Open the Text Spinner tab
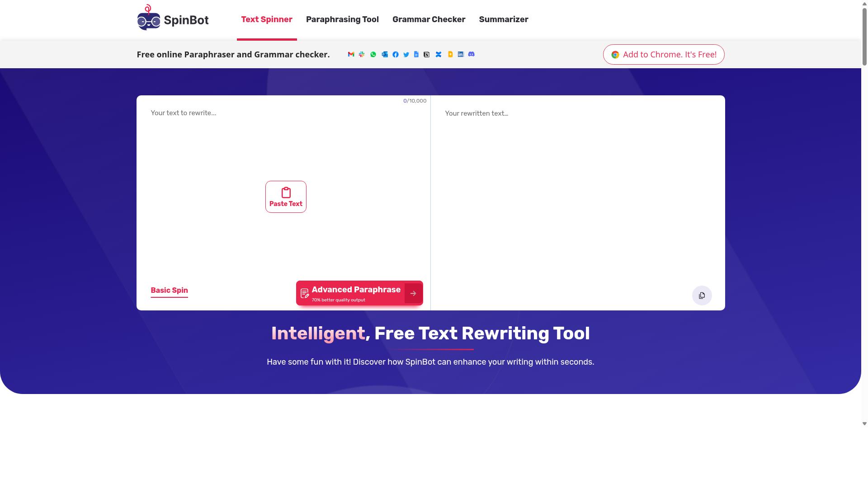 pos(267,19)
